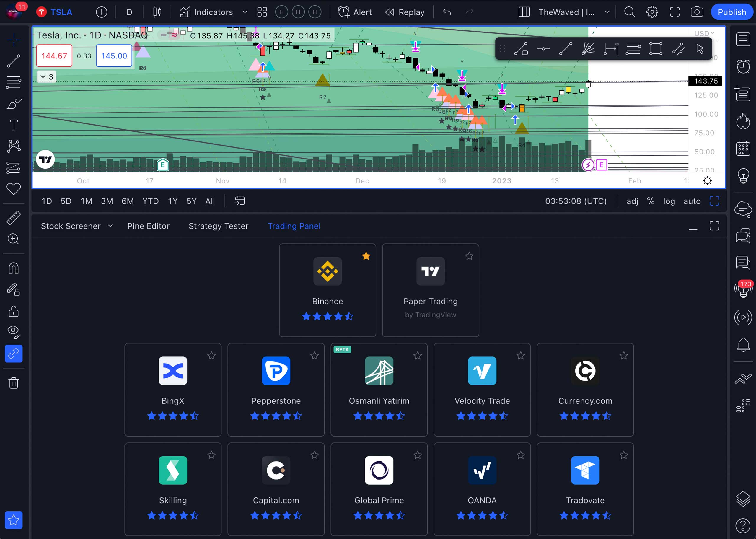756x539 pixels.
Task: Open the TSLA symbol selector
Action: tap(54, 12)
